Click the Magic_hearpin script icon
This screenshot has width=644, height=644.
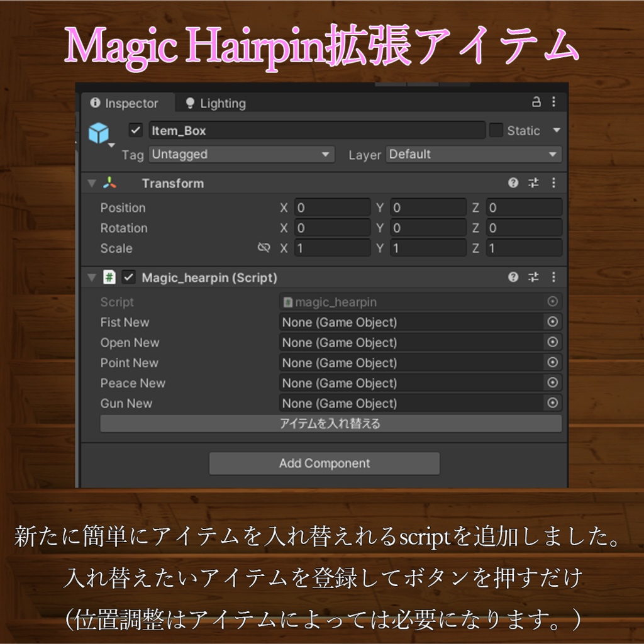click(x=109, y=277)
